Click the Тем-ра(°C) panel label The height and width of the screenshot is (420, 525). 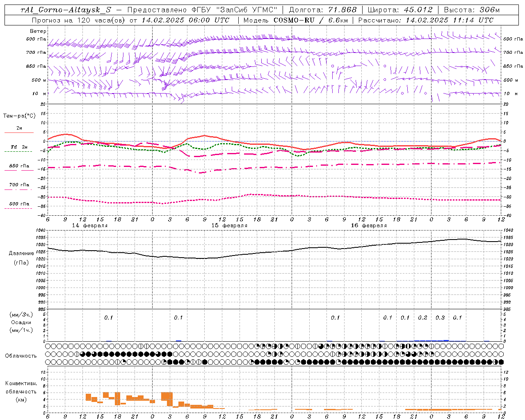pos(19,116)
